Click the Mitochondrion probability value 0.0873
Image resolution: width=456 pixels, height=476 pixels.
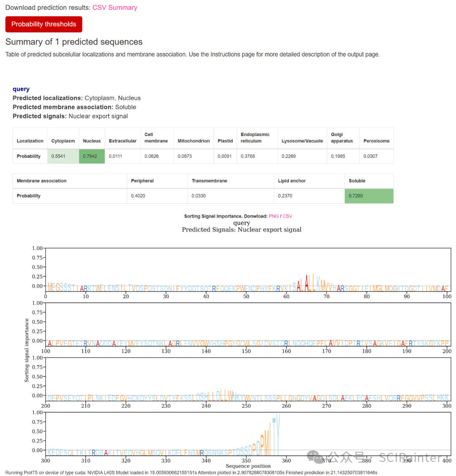[185, 156]
